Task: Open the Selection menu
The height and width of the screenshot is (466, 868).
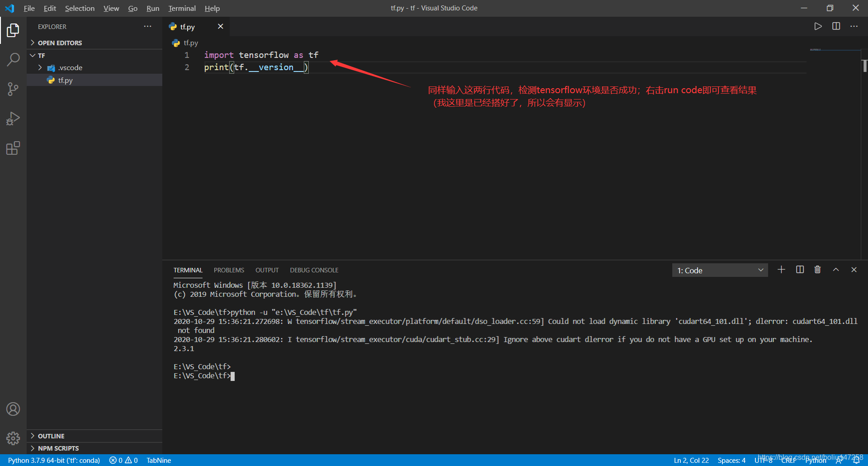Action: pyautogui.click(x=80, y=8)
